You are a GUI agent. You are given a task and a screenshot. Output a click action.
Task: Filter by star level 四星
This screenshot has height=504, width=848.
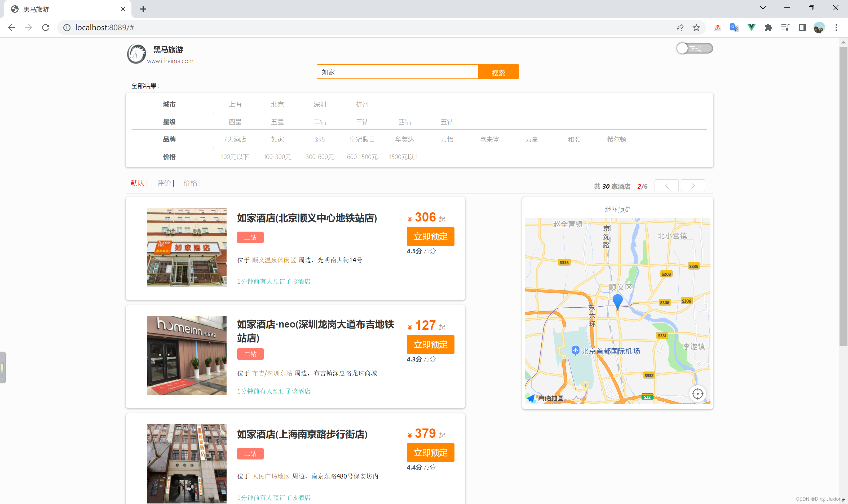tap(235, 122)
